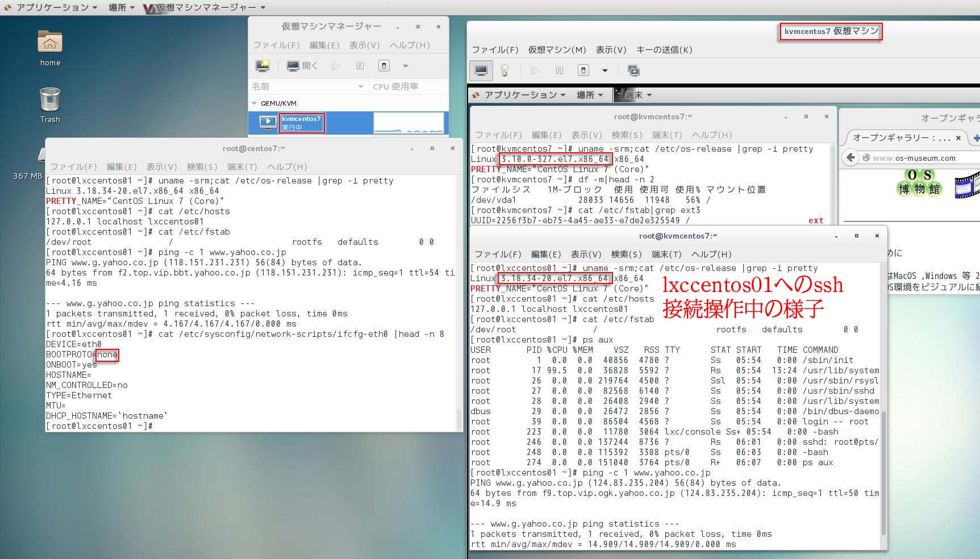
Task: Open the 端末(T) menu in the root@centos7 terminal
Action: point(242,166)
